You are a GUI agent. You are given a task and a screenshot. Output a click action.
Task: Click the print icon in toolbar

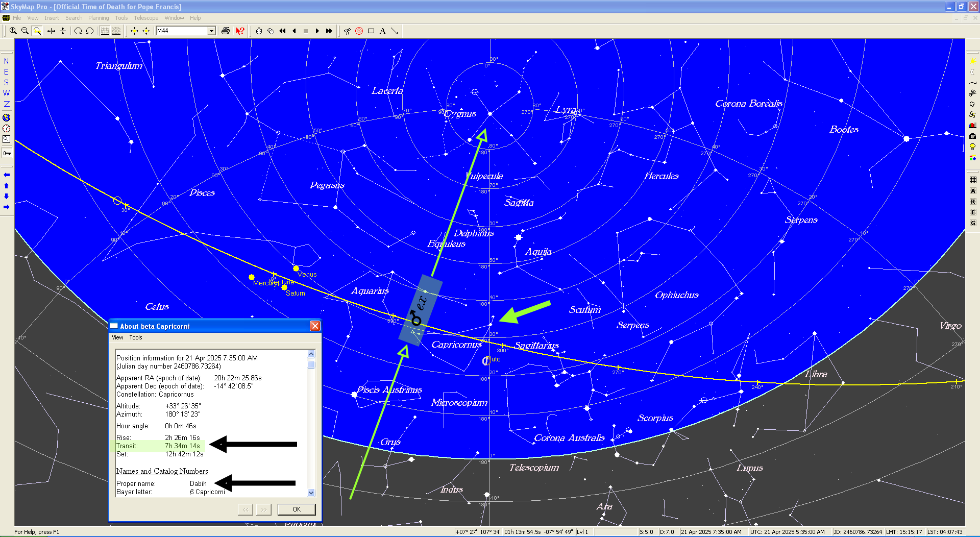click(x=225, y=31)
